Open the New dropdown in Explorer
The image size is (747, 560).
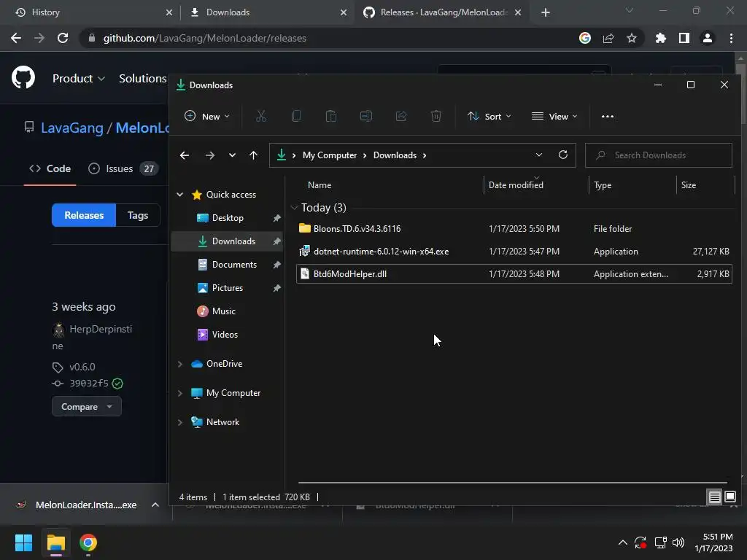pos(207,116)
